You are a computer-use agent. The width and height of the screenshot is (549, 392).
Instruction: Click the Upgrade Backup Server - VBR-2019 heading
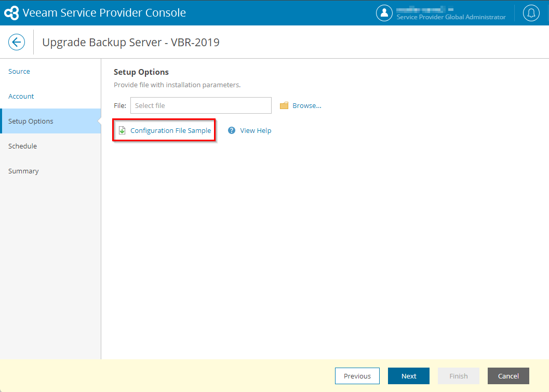(131, 43)
